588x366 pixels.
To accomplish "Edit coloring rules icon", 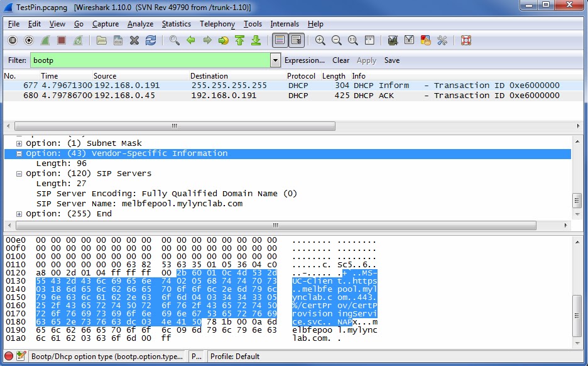I will pos(426,40).
